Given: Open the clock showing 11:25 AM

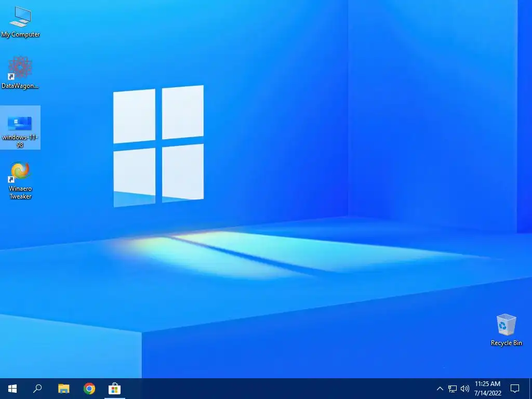Looking at the screenshot, I should click(x=487, y=389).
